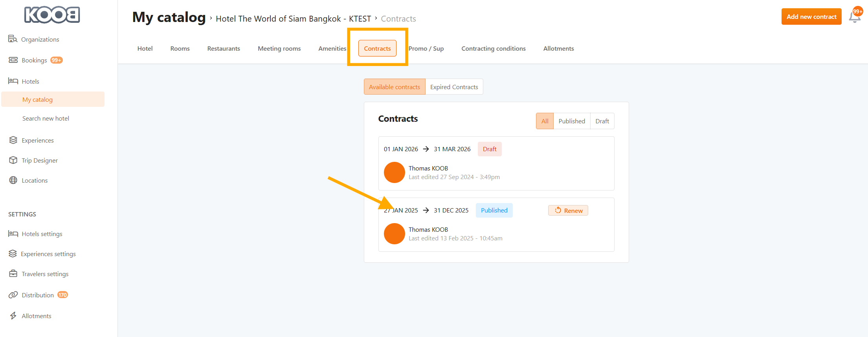Open Trip Designer cube icon
Viewport: 868px width, 337px height.
coord(13,160)
